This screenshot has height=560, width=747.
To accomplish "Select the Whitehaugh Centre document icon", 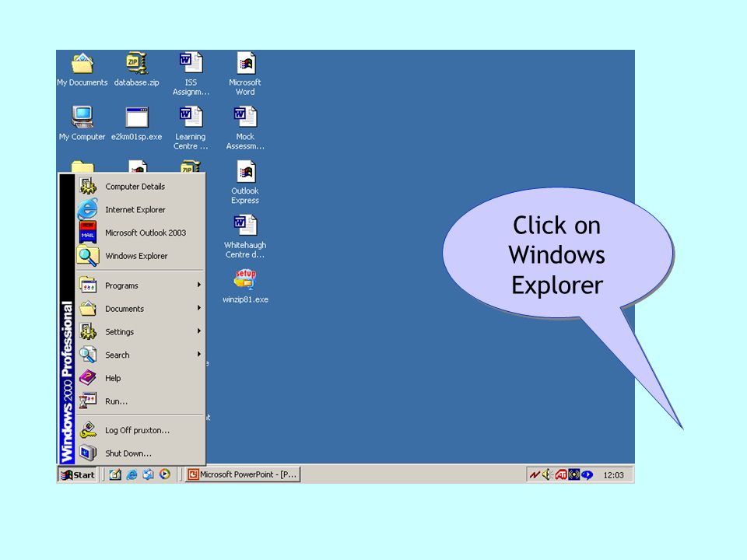I will (x=245, y=237).
